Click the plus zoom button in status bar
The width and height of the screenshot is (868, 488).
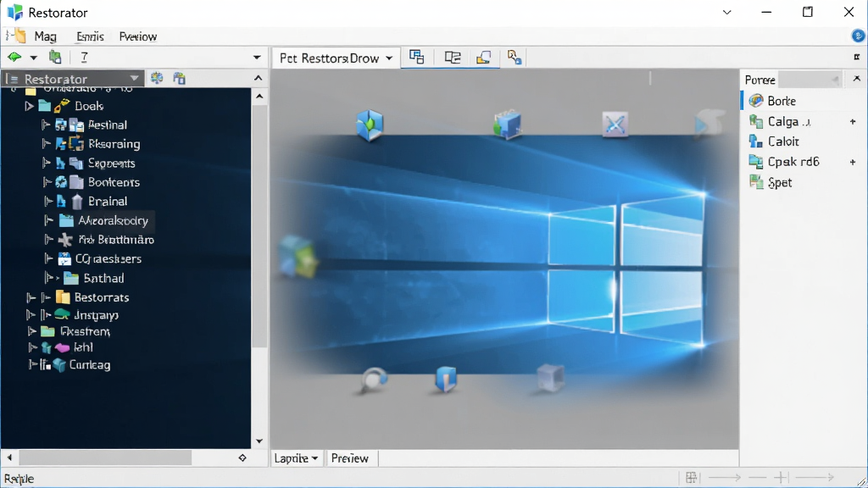pos(781,477)
